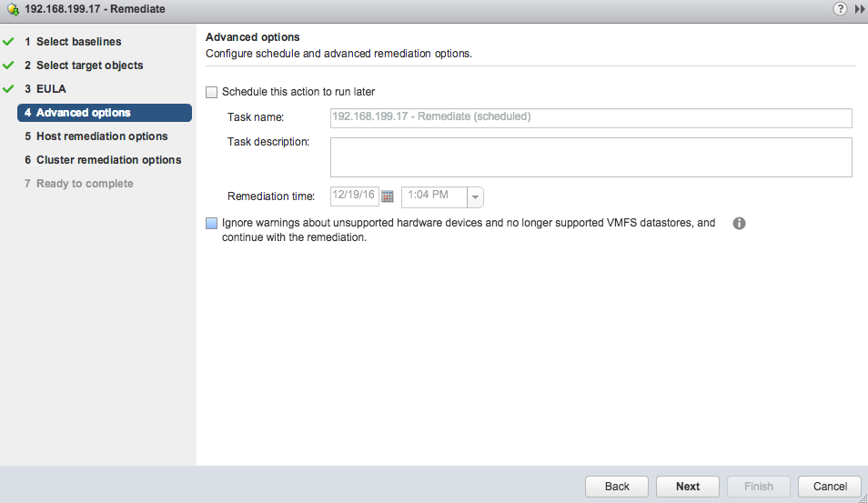This screenshot has height=503, width=868.
Task: Open Host remediation options step
Action: tap(101, 136)
